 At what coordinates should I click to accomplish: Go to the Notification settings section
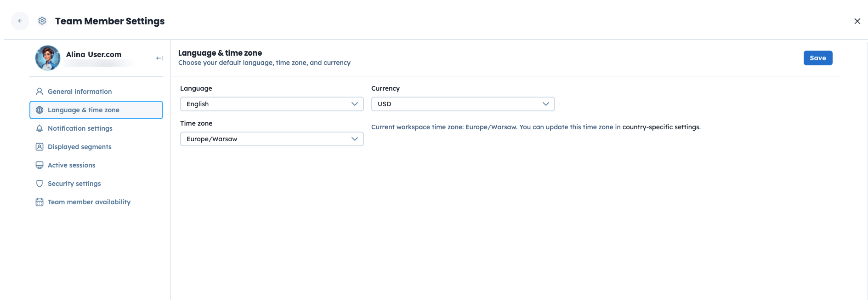point(80,128)
